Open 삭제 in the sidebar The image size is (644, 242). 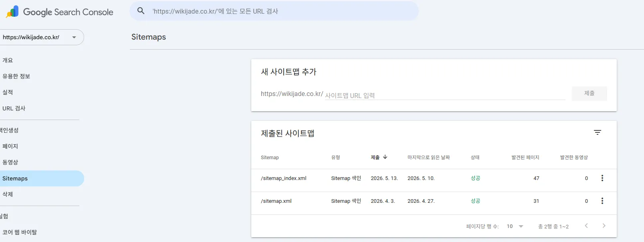8,194
